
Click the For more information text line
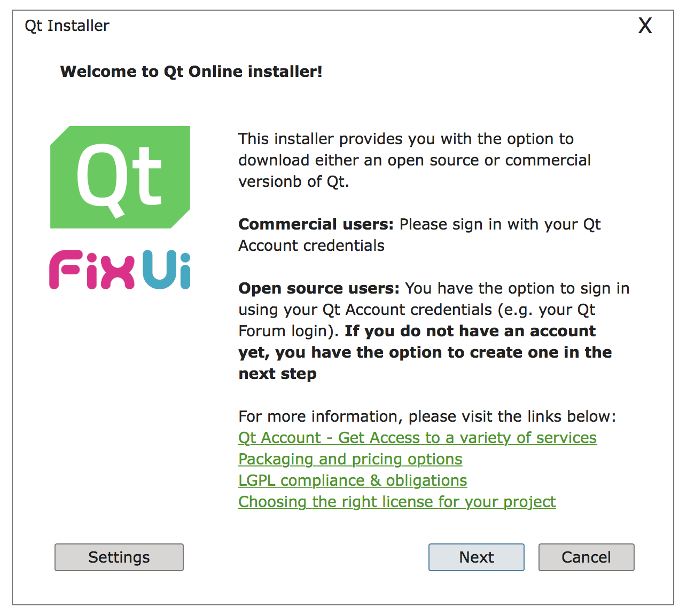pyautogui.click(x=427, y=416)
